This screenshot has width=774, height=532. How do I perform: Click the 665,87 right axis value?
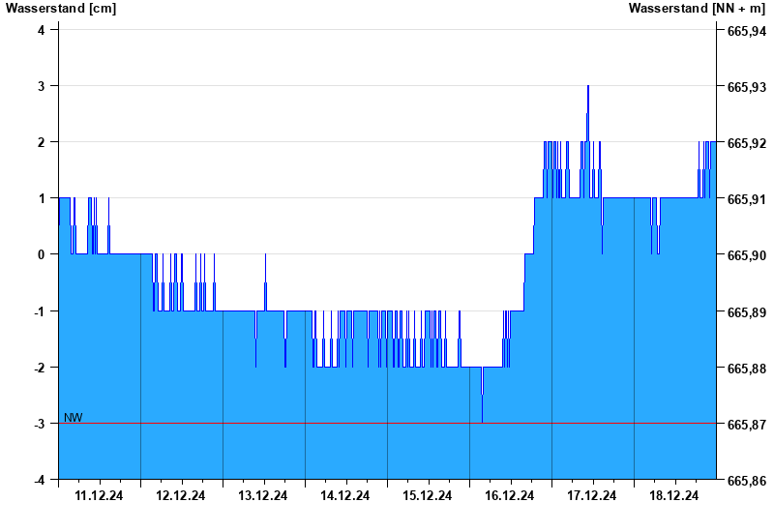point(746,425)
